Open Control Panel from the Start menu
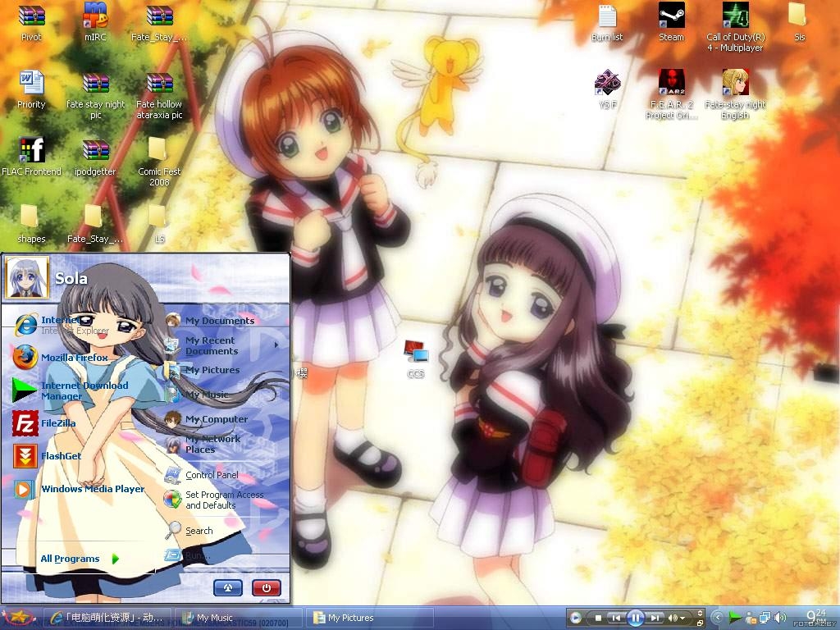Screen dimensions: 840x630 202,475
